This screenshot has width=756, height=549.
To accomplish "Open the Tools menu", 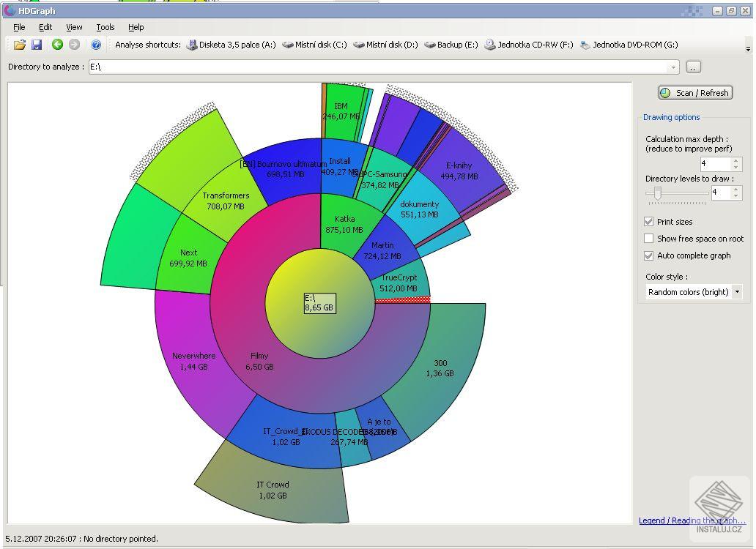I will (x=105, y=27).
